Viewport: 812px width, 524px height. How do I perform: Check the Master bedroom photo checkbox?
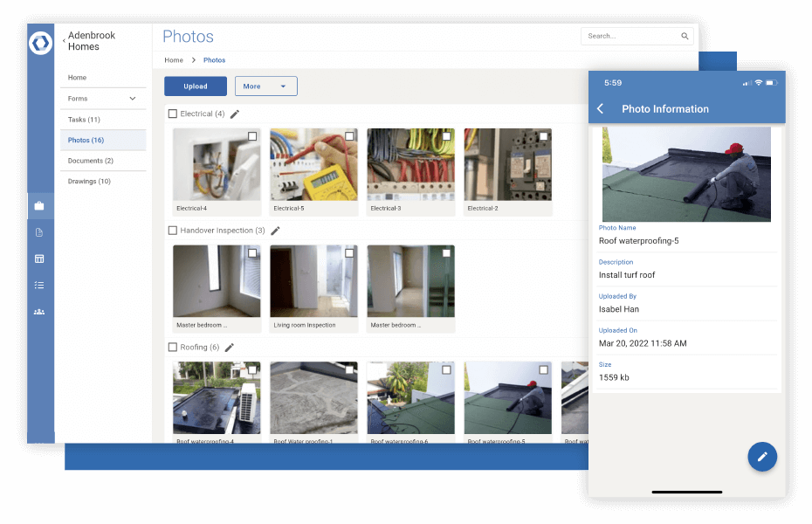coord(254,252)
